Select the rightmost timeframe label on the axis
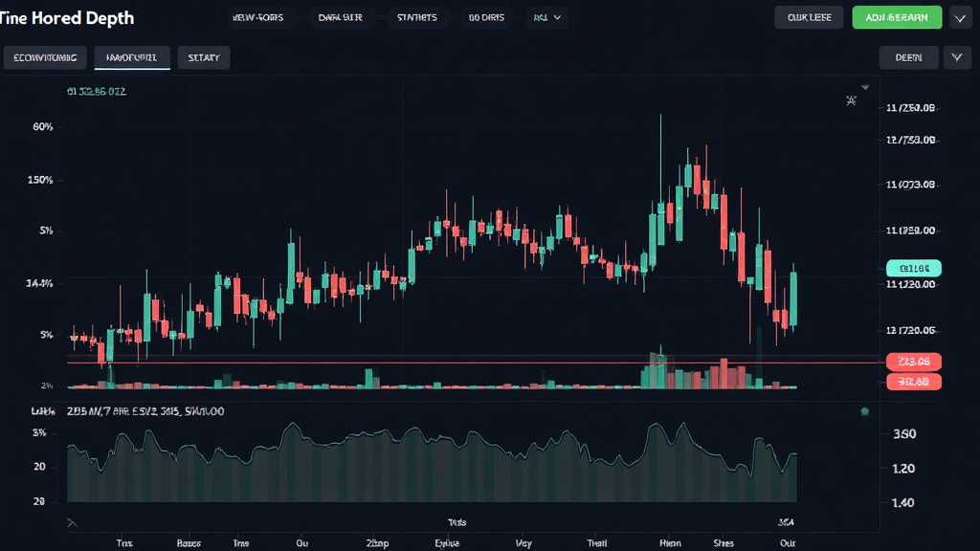 tap(788, 541)
